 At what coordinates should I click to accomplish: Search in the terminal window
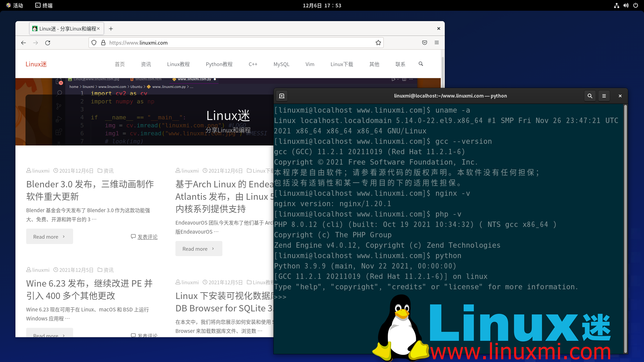[590, 96]
